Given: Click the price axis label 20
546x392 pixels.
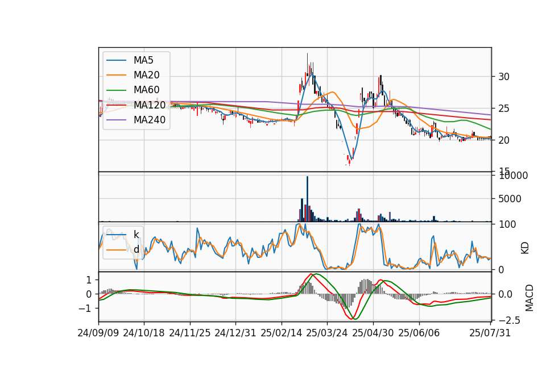Looking at the screenshot, I should [x=504, y=140].
